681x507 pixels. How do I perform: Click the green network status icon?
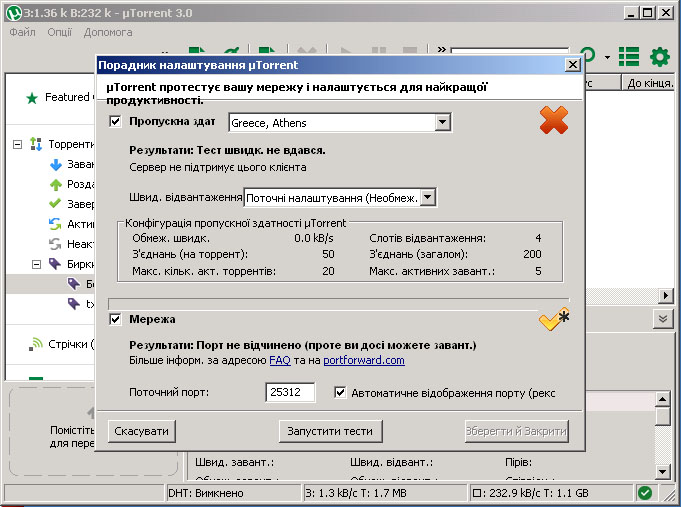pyautogui.click(x=645, y=493)
